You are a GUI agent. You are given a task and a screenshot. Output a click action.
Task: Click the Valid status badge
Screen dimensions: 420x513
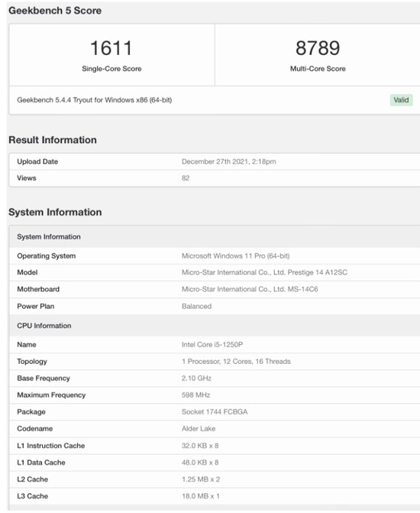pyautogui.click(x=401, y=100)
